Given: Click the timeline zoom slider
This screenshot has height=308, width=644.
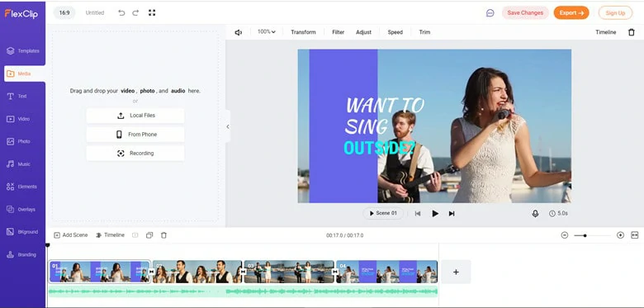Looking at the screenshot, I should [x=592, y=235].
